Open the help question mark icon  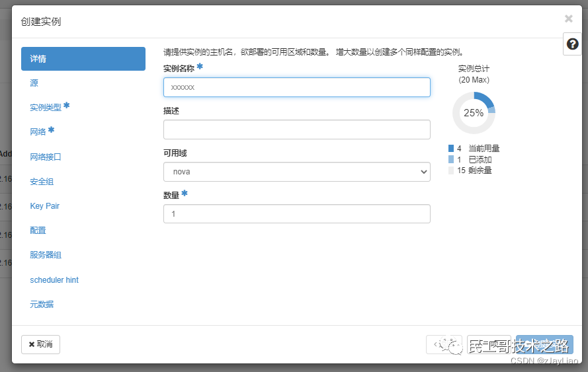572,44
